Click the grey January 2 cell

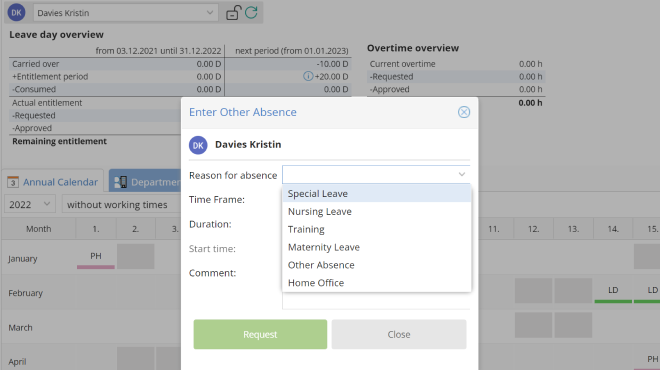(136, 256)
